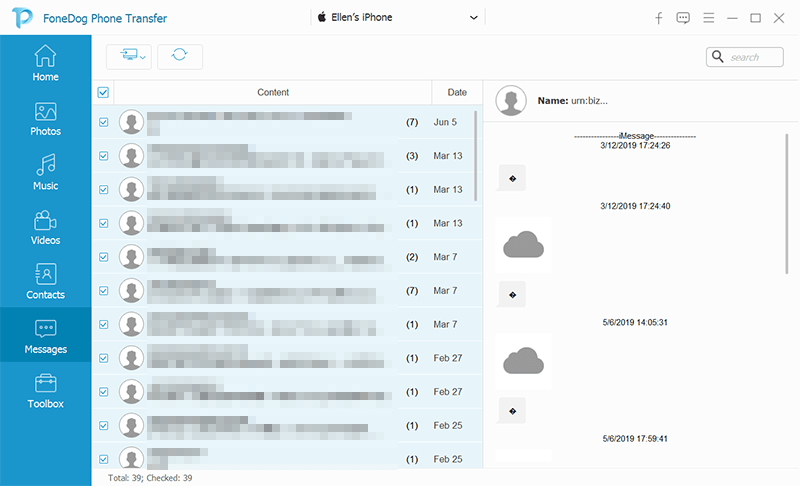Image resolution: width=800 pixels, height=486 pixels.
Task: Click the refresh messages icon
Action: 179,57
